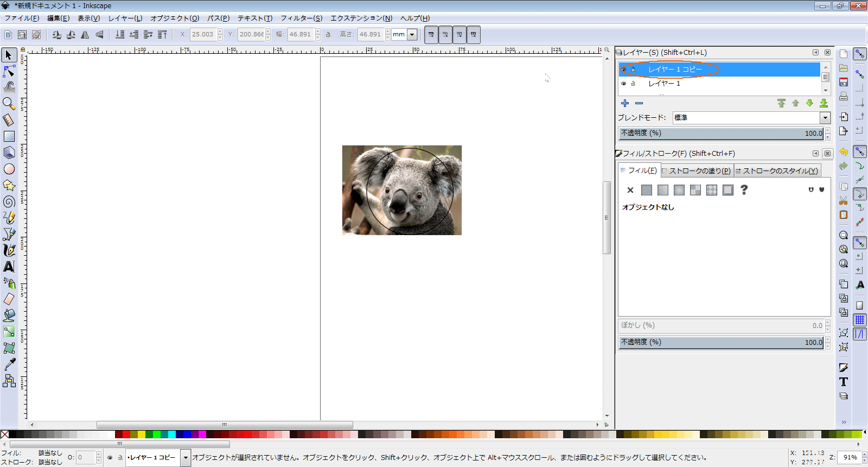Click the layer opacity slider
The image size is (868, 467).
(x=720, y=133)
